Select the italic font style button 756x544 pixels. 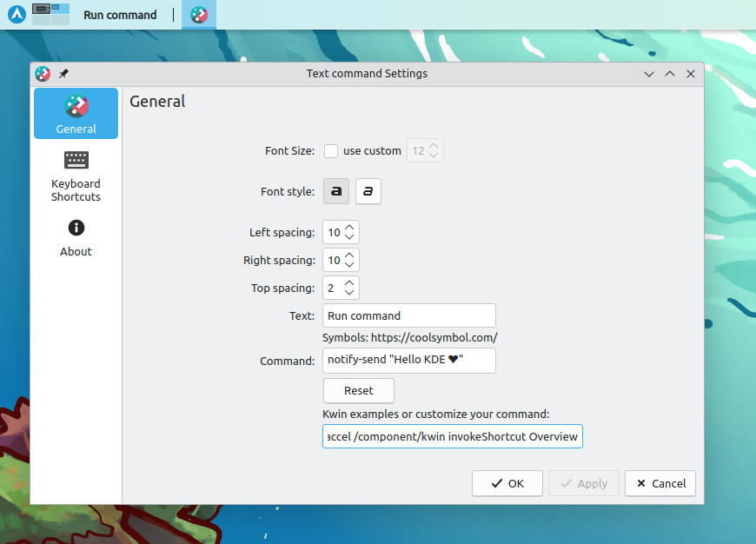point(368,191)
